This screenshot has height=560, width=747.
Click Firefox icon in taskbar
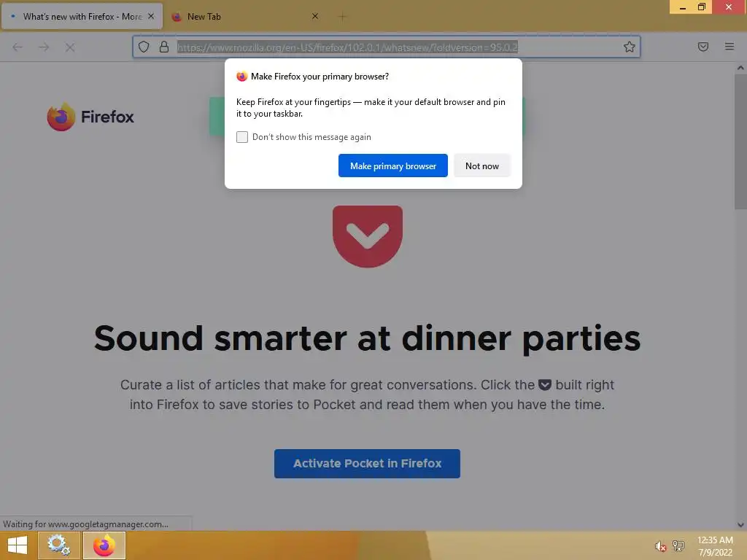click(x=104, y=545)
